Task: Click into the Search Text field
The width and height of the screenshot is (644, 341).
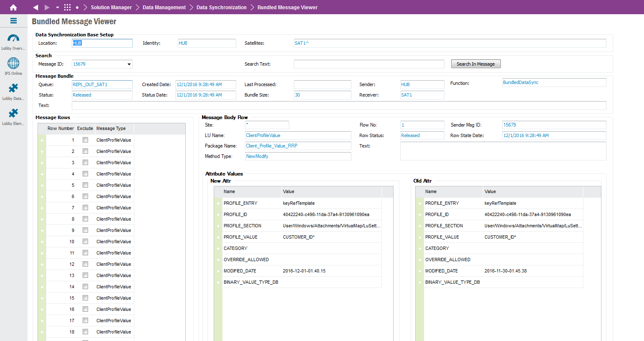Action: (x=369, y=64)
